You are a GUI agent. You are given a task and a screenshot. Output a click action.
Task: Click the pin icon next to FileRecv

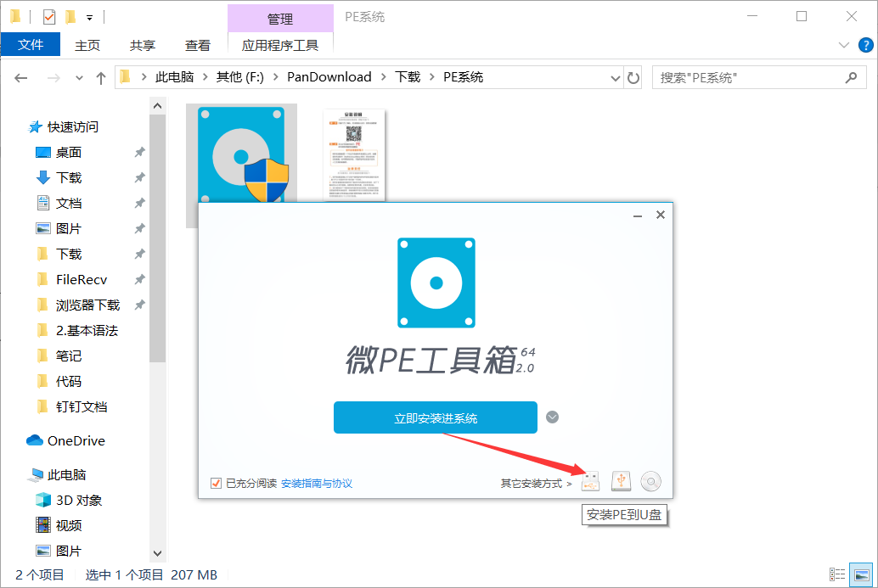140,278
